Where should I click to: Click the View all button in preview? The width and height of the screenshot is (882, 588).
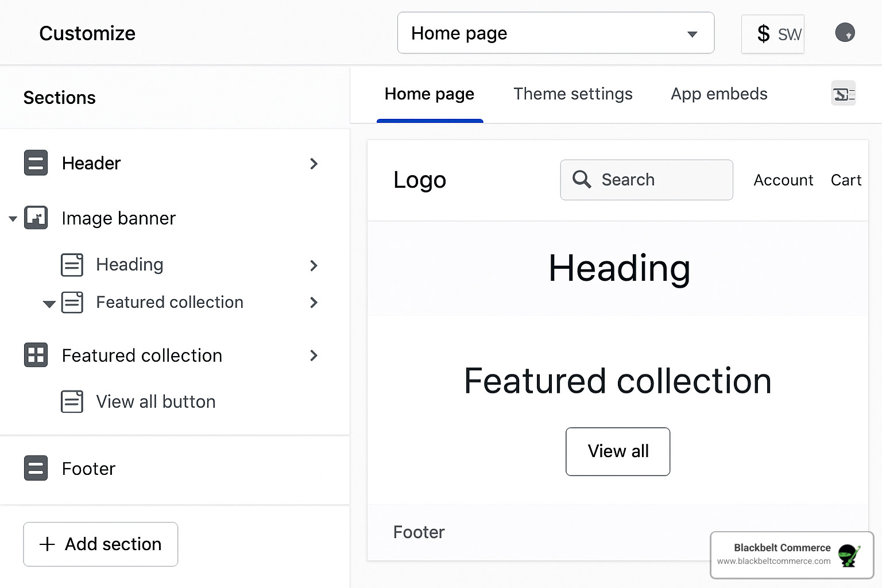[617, 451]
